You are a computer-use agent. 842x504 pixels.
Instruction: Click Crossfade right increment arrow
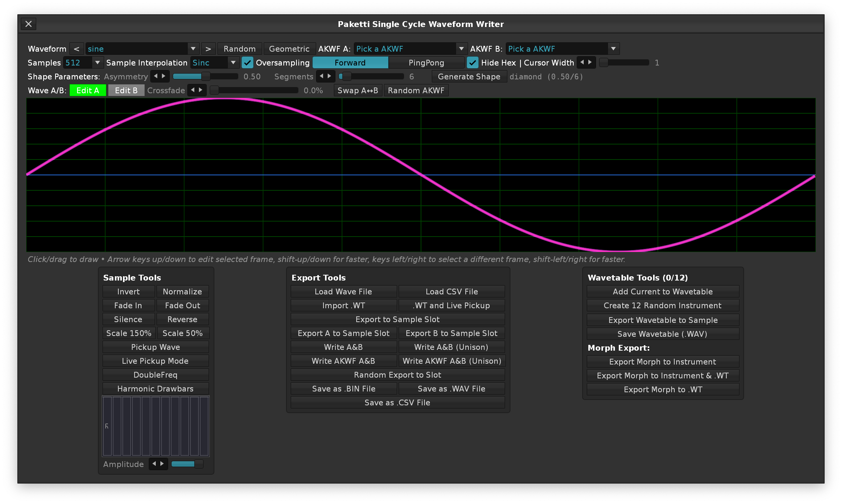point(200,90)
